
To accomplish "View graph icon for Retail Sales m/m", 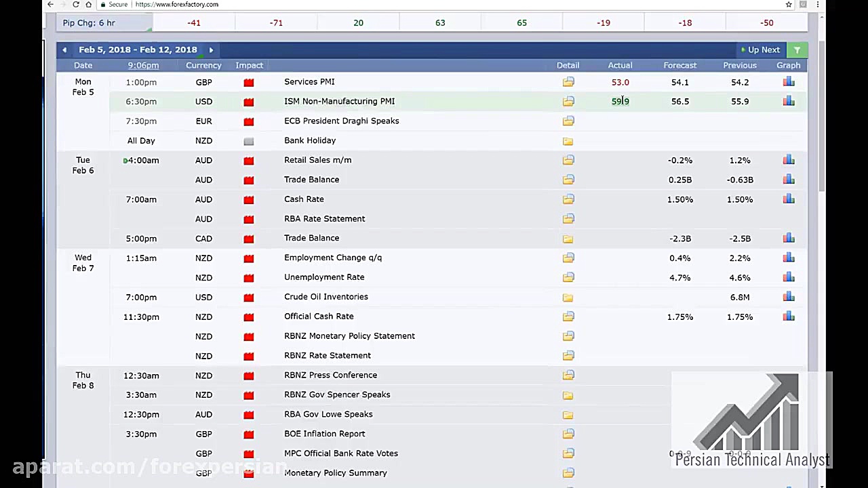I will (788, 161).
